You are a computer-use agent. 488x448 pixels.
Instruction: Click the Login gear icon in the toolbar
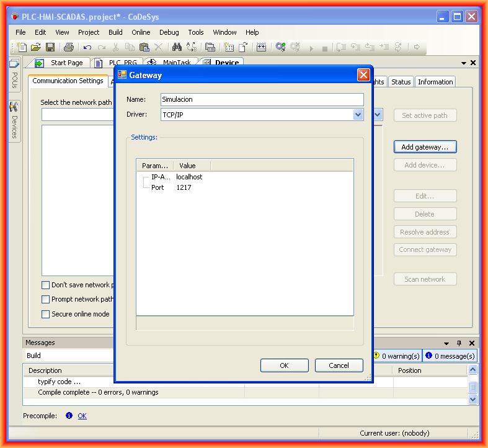point(280,47)
